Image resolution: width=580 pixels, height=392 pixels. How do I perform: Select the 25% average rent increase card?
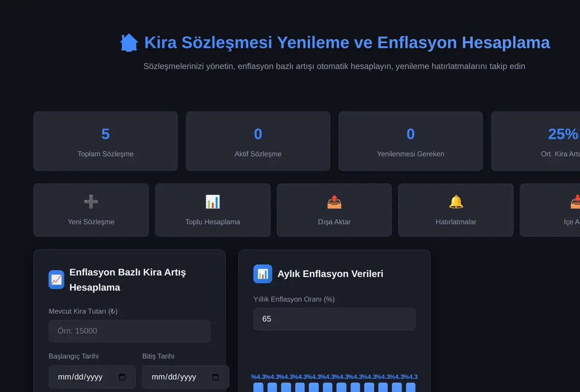coord(536,141)
